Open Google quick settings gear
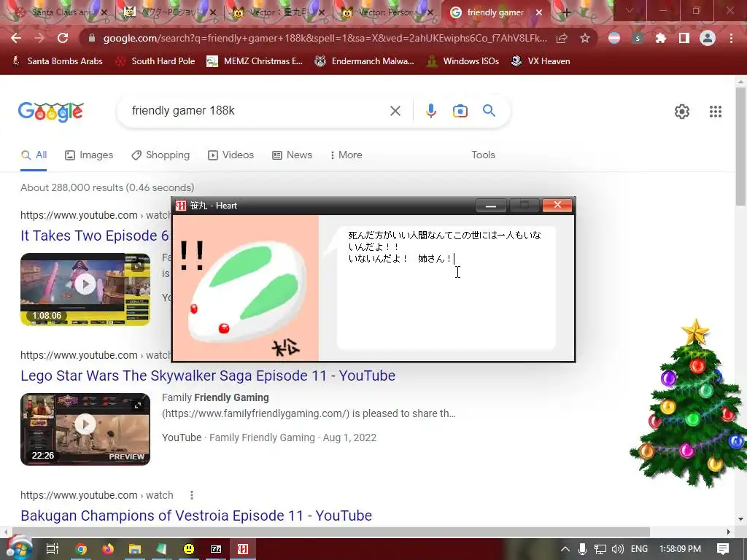The width and height of the screenshot is (747, 560). point(682,112)
